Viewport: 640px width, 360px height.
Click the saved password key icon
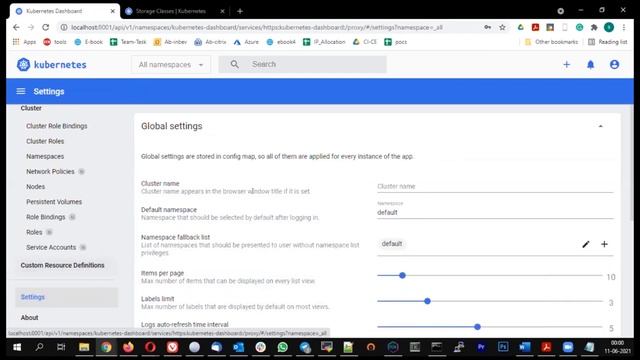pyautogui.click(x=488, y=27)
